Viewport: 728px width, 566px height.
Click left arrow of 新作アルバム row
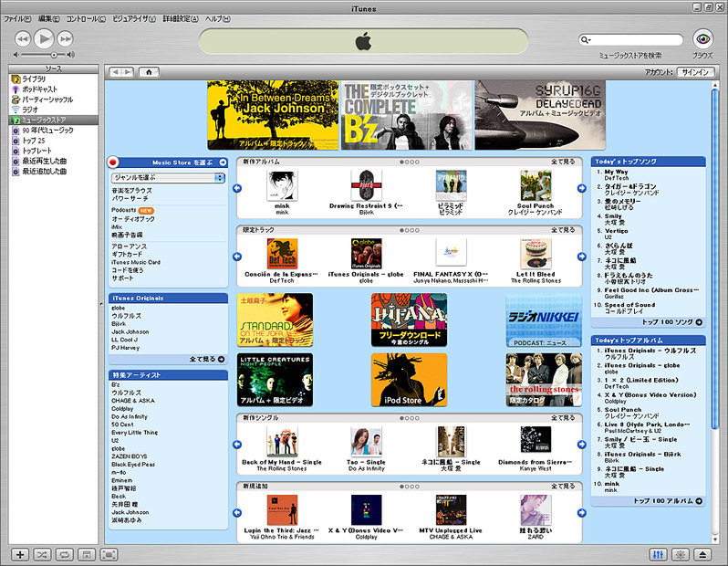237,188
